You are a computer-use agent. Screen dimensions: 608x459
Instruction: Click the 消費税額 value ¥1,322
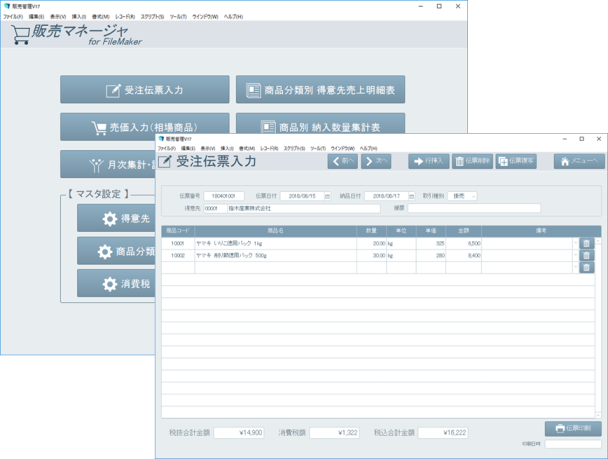[x=334, y=433]
